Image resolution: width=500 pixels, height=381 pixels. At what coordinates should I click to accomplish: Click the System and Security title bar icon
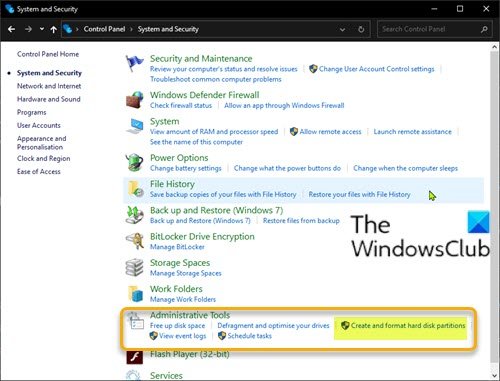[9, 9]
